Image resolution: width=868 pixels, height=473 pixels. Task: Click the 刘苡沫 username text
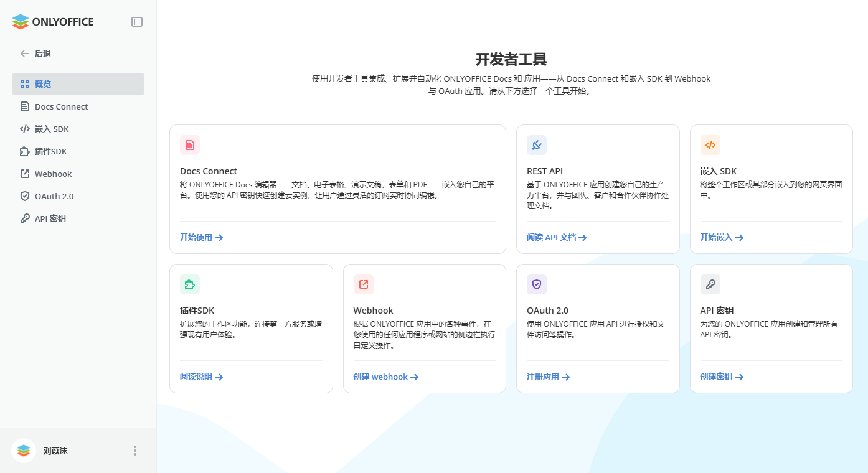click(55, 451)
